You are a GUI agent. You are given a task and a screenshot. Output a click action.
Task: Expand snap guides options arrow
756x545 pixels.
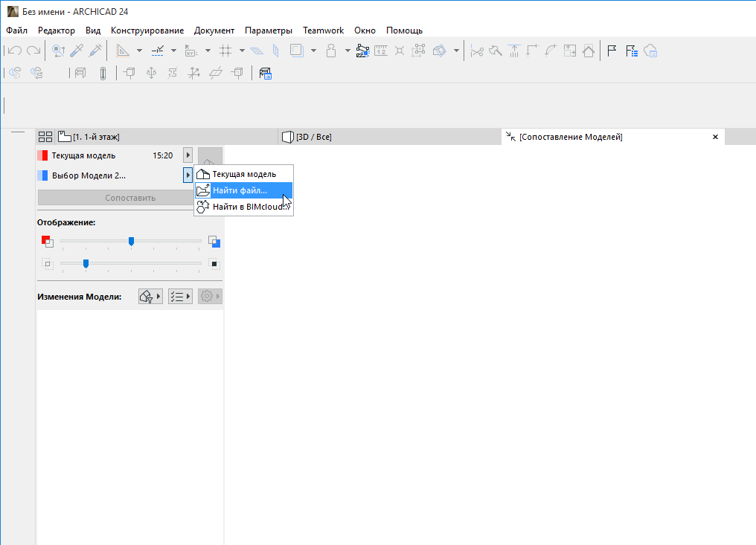(x=173, y=51)
